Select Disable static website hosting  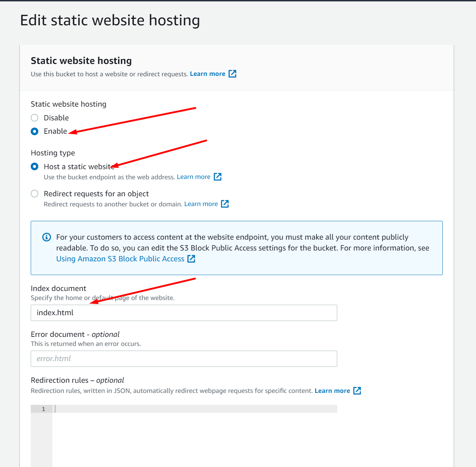click(34, 117)
